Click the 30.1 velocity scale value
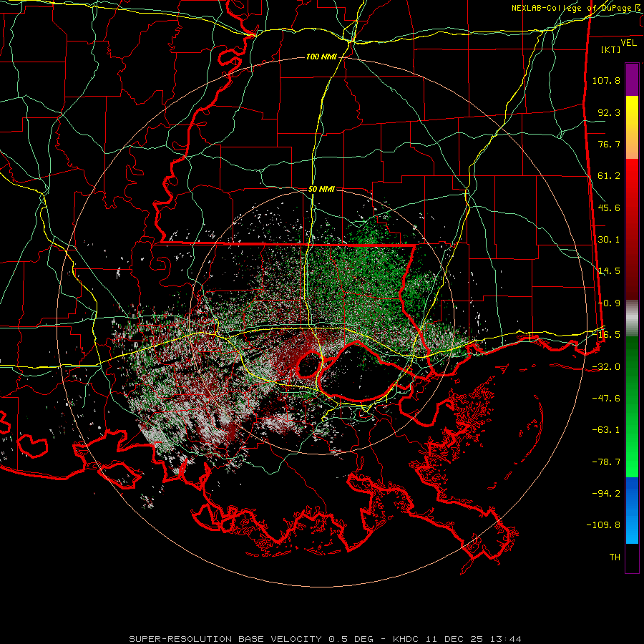This screenshot has width=644, height=644. (x=609, y=240)
